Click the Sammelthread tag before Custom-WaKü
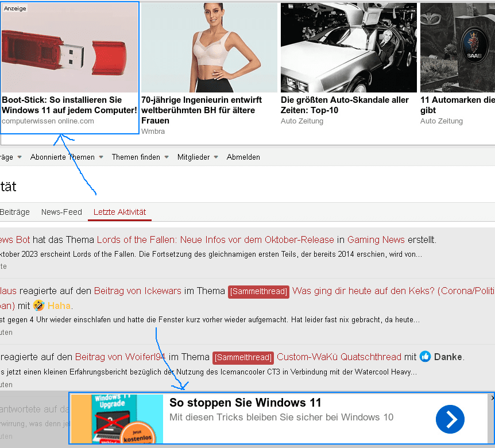The image size is (495, 448). (x=243, y=357)
